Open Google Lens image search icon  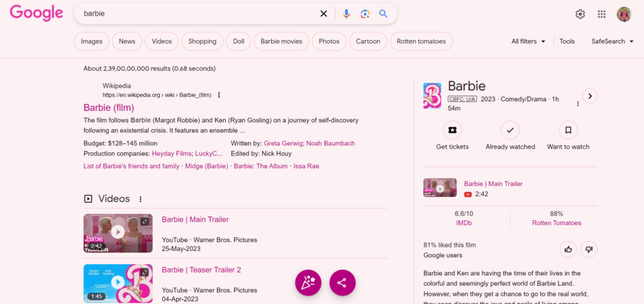(365, 14)
